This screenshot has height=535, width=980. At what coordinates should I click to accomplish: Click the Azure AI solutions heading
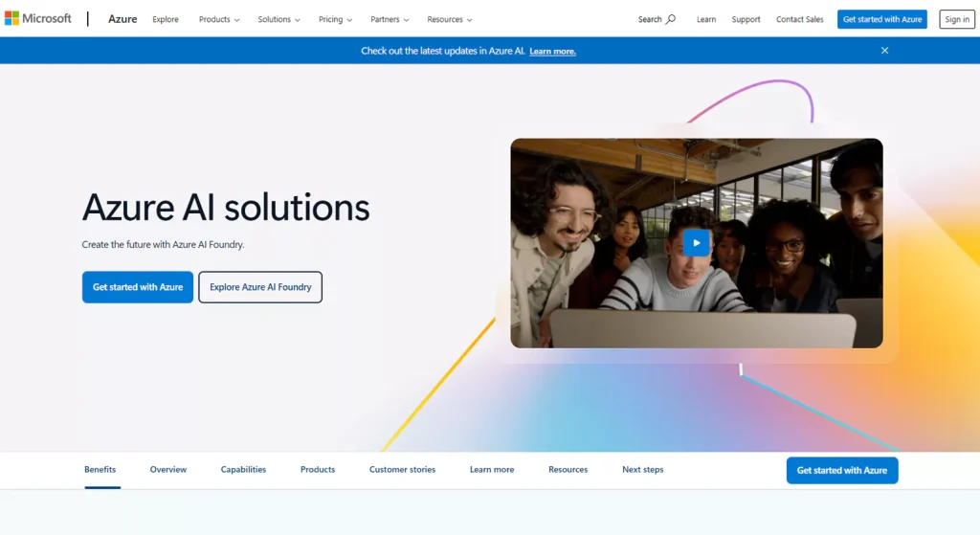226,208
